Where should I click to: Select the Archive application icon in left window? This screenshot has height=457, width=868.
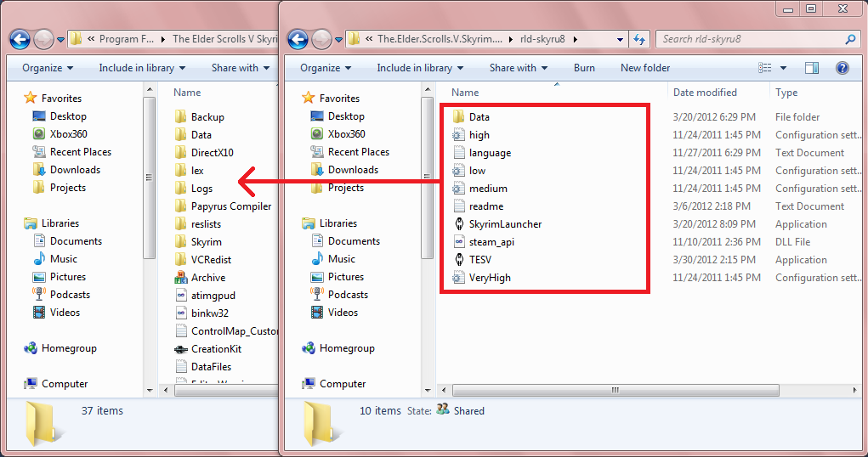(180, 278)
